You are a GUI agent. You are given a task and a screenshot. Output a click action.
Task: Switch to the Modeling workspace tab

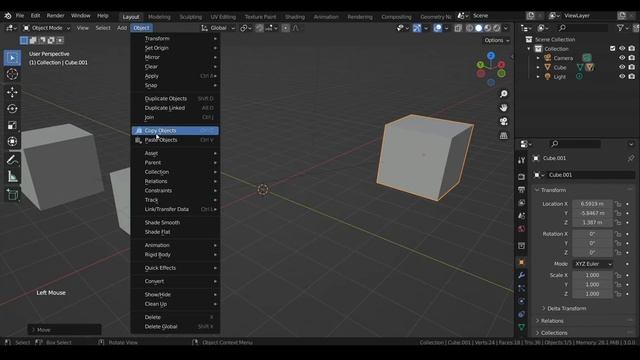point(159,17)
